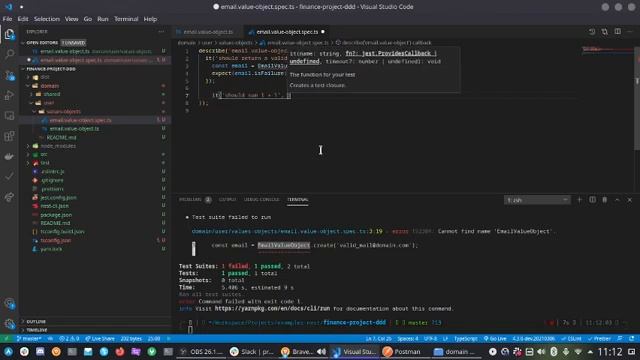Click Spaces: 4 indentation in status bar

(408, 339)
